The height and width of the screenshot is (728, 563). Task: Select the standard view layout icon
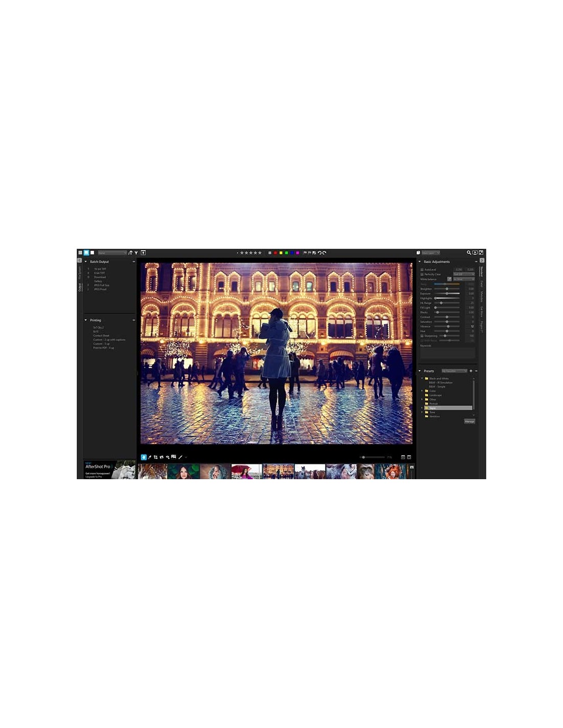click(86, 252)
